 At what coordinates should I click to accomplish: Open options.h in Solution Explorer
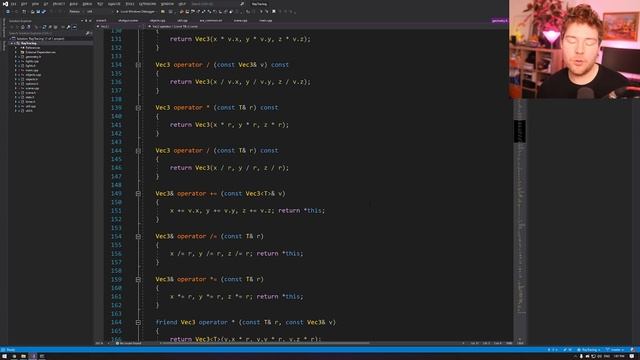pos(32,84)
